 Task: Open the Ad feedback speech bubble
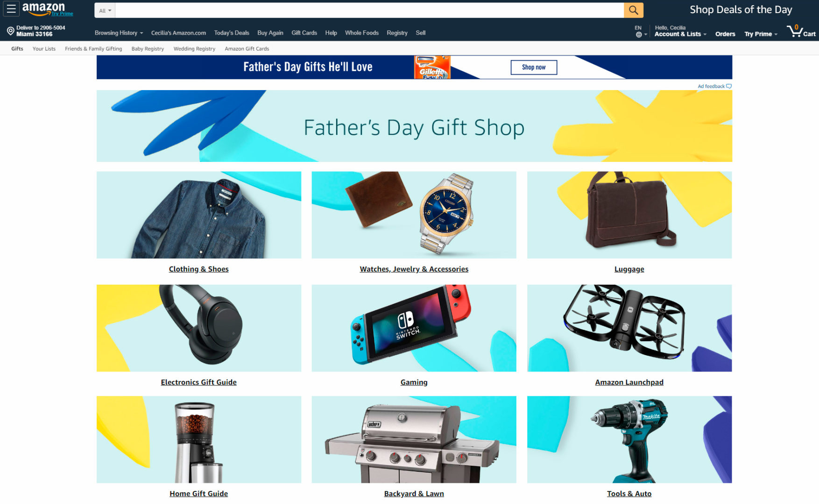(x=729, y=86)
